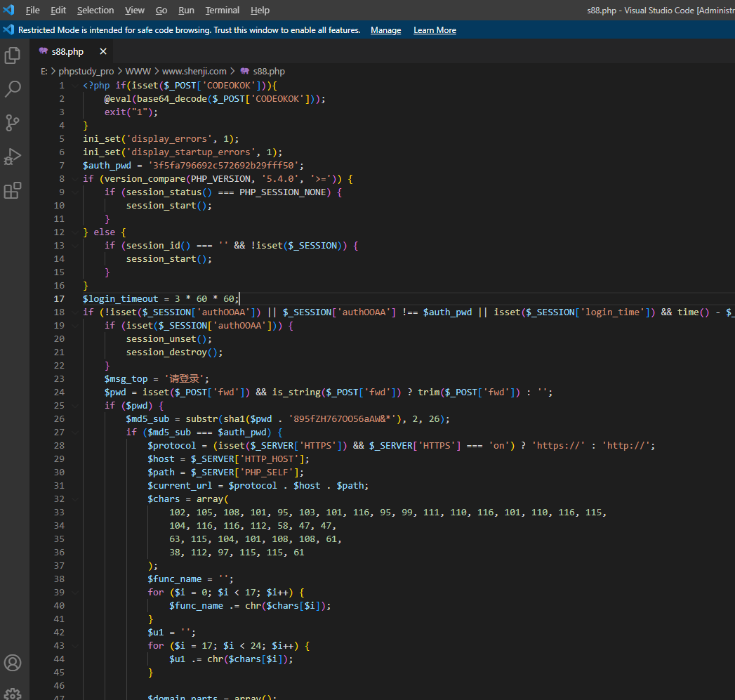Click the s88.php breadcrumb item
The image size is (735, 700).
click(269, 72)
